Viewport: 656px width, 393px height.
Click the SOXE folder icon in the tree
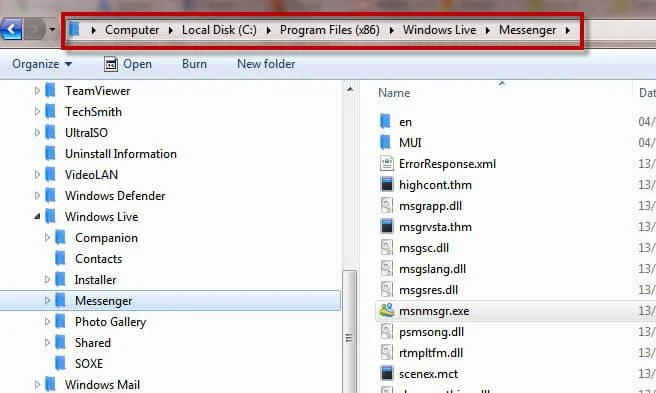click(x=61, y=363)
